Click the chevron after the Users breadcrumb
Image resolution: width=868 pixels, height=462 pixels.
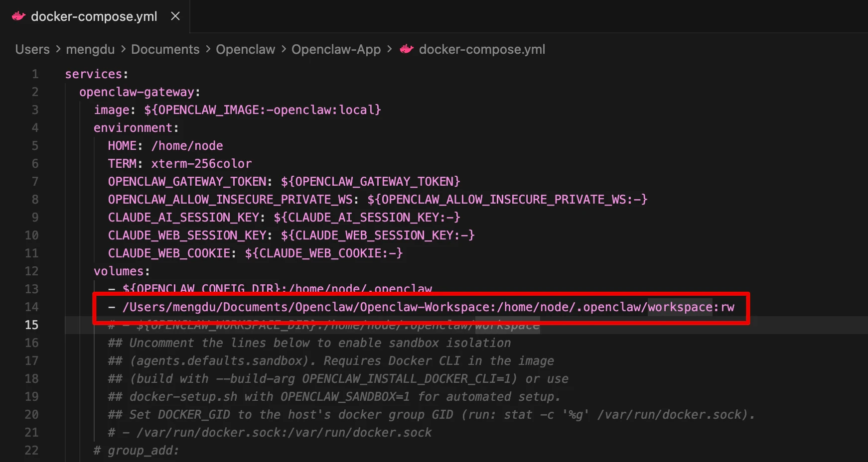click(58, 49)
